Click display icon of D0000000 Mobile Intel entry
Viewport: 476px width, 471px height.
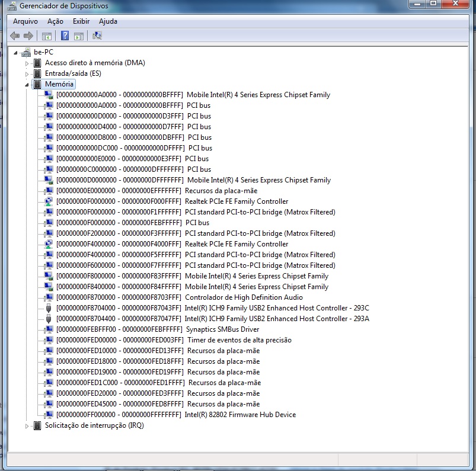(49, 180)
